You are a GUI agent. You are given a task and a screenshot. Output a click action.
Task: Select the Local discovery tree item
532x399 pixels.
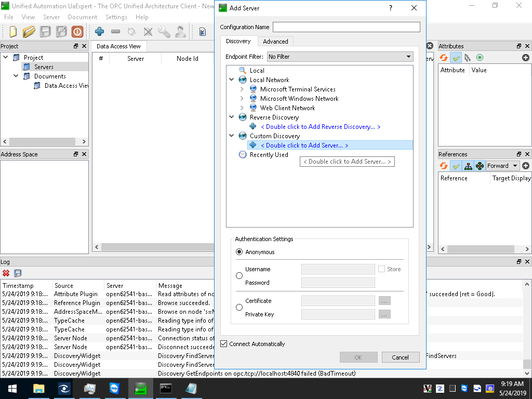[x=257, y=71]
